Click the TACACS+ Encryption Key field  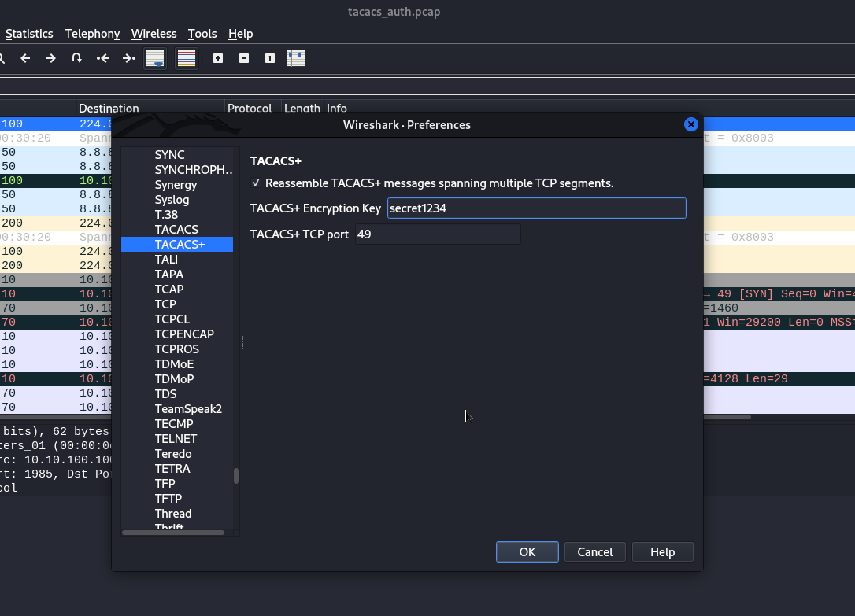click(536, 208)
